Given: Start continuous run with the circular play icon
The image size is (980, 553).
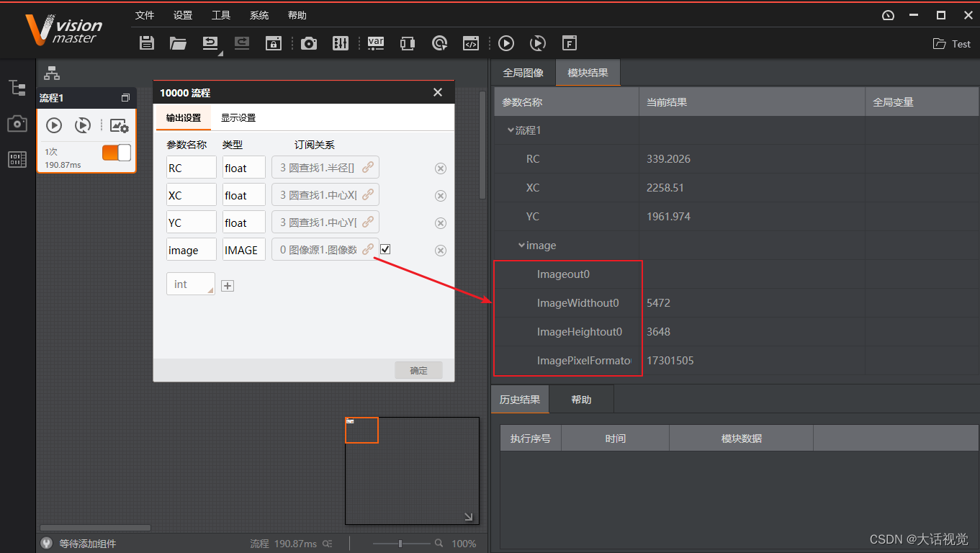Looking at the screenshot, I should (538, 43).
